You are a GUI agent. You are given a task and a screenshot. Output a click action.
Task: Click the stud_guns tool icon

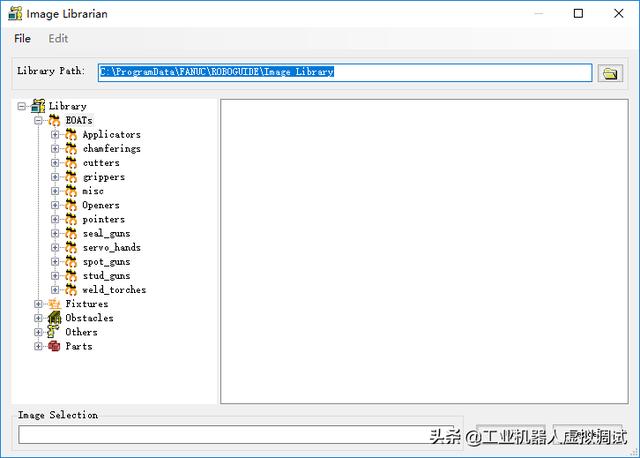tap(71, 276)
